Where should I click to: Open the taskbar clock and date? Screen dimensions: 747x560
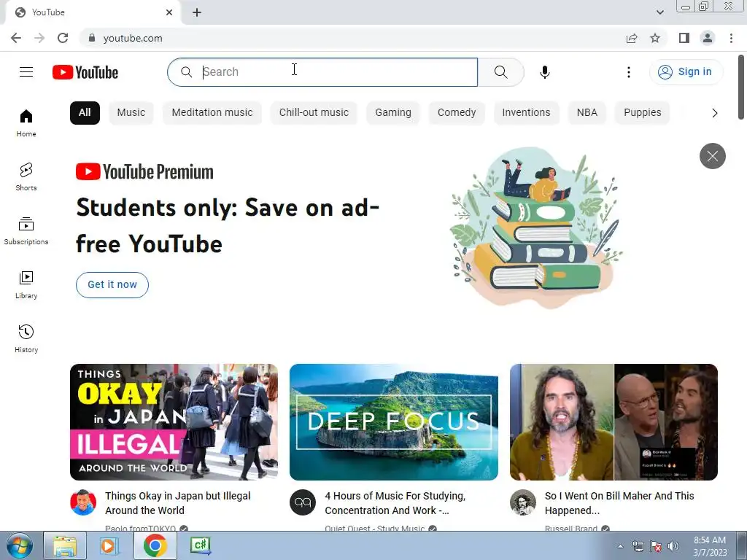click(x=709, y=546)
